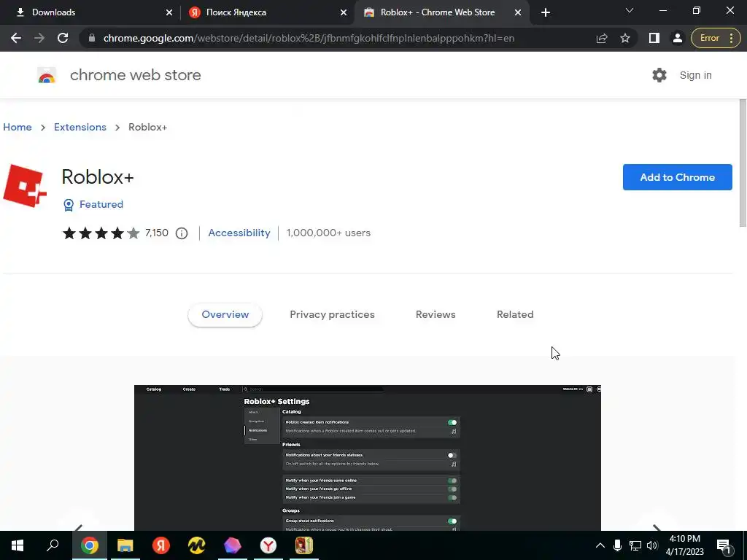This screenshot has width=747, height=560.
Task: Open the purple gem taskbar app
Action: point(233,545)
